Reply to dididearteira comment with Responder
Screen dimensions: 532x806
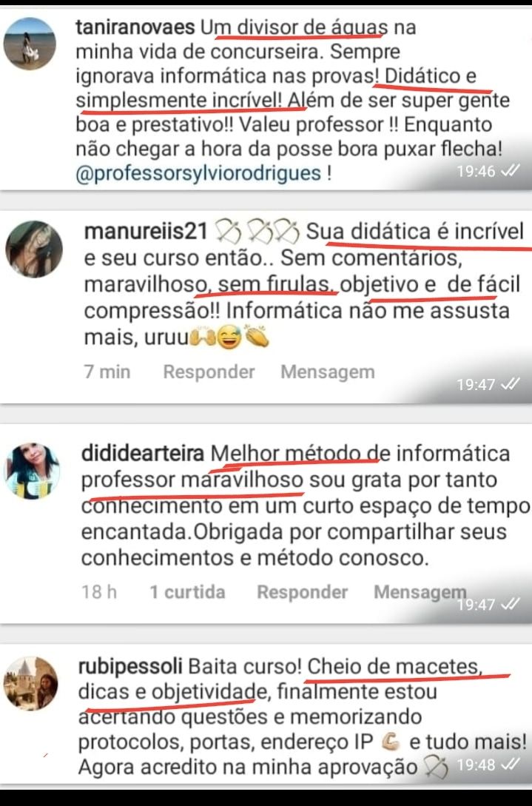302,592
